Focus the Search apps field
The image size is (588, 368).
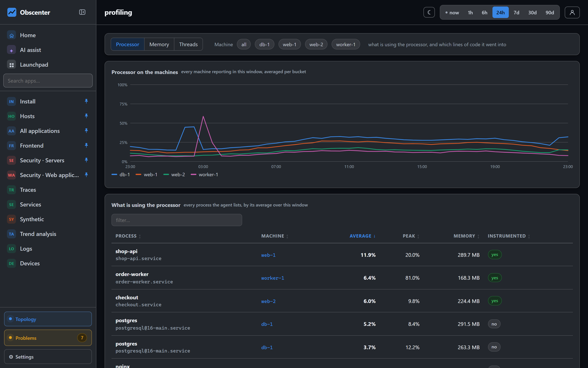(x=48, y=81)
